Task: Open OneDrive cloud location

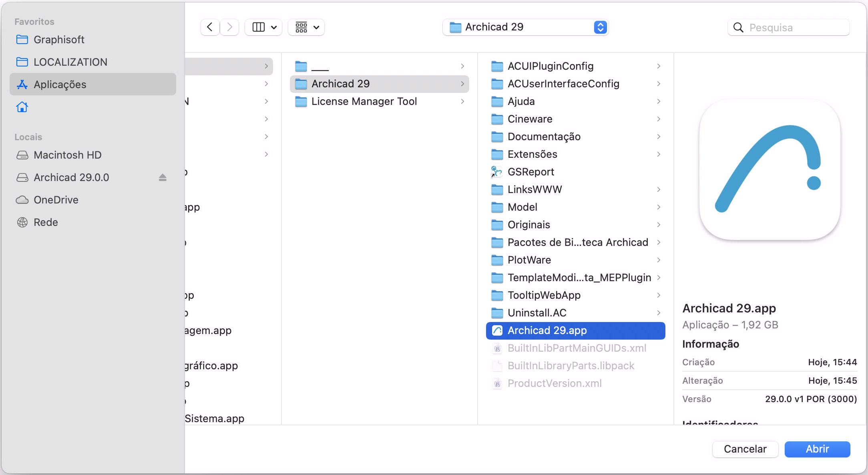Action: 56,200
